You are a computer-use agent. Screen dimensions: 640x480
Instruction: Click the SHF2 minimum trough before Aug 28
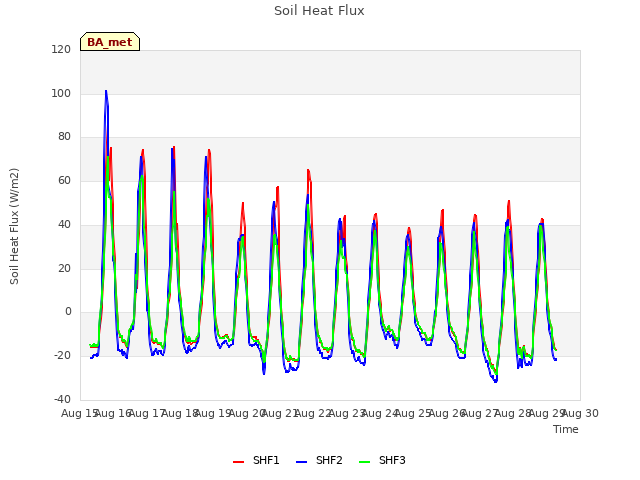pyautogui.click(x=496, y=382)
